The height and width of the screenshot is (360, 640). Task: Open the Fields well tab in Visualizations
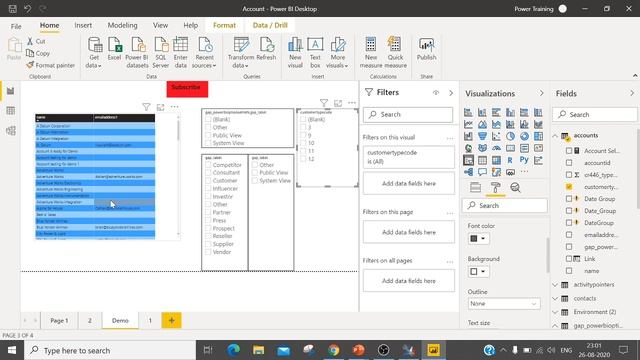(x=476, y=187)
